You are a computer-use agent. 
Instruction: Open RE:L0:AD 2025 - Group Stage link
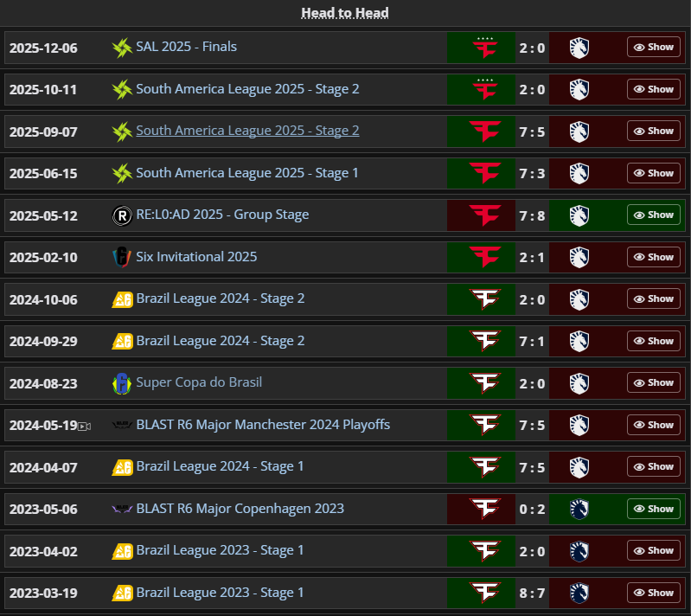(x=222, y=215)
